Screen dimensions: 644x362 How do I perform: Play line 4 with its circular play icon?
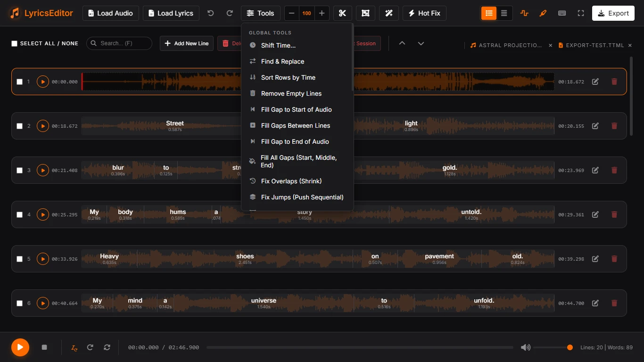point(43,214)
